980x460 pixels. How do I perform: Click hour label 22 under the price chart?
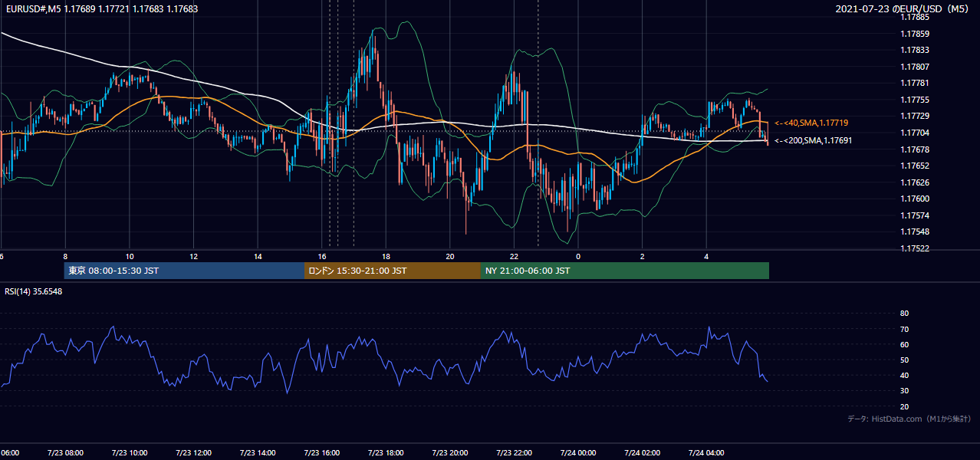pos(514,256)
